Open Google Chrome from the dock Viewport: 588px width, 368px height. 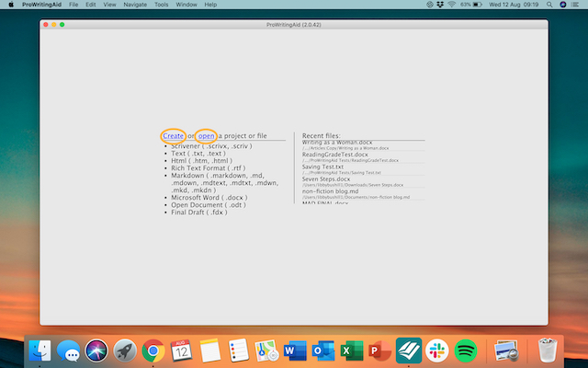153,351
